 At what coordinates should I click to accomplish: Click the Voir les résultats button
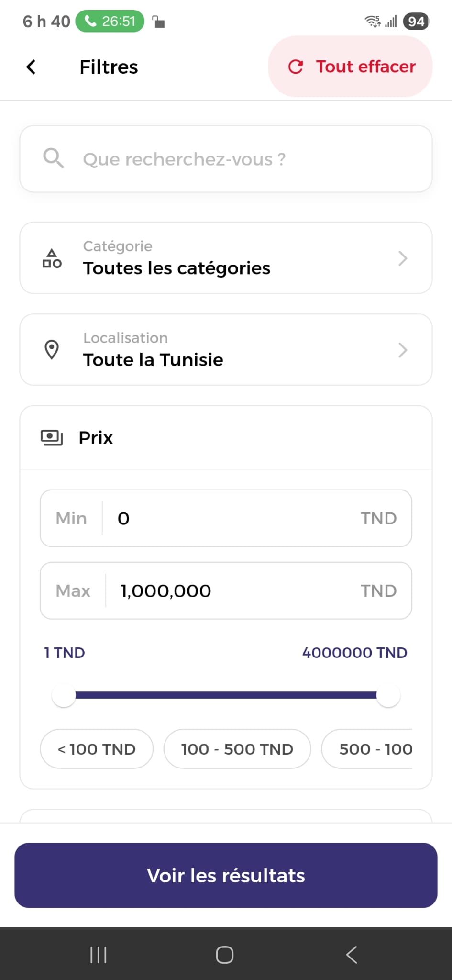[226, 875]
